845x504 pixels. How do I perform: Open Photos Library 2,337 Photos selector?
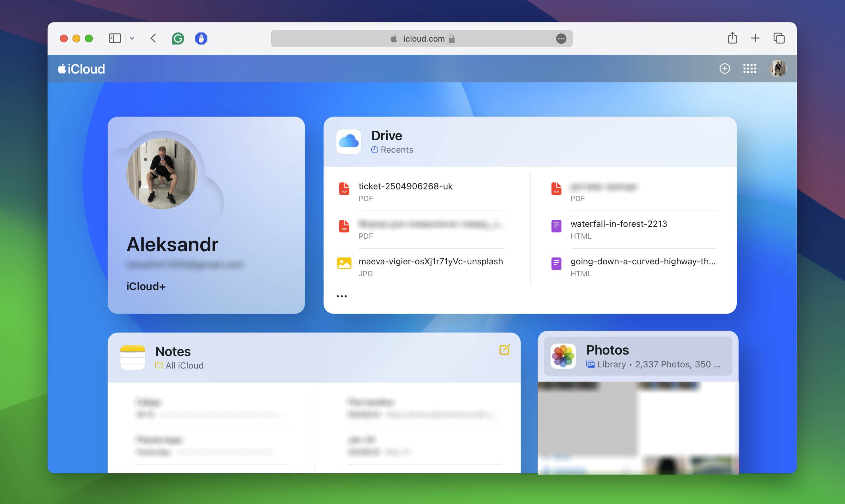tap(653, 364)
